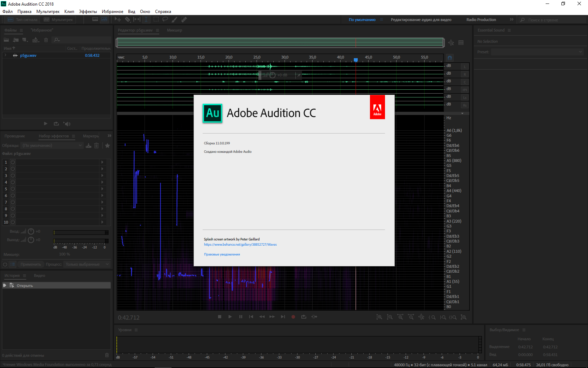Open Процесс dropdown (Только выбранные)
Viewport: 588px width, 368px height.
(x=87, y=264)
